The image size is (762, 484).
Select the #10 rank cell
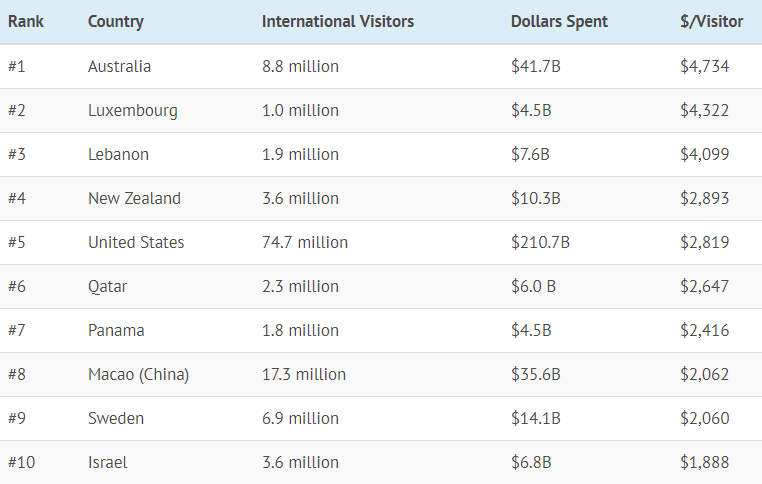(x=22, y=462)
